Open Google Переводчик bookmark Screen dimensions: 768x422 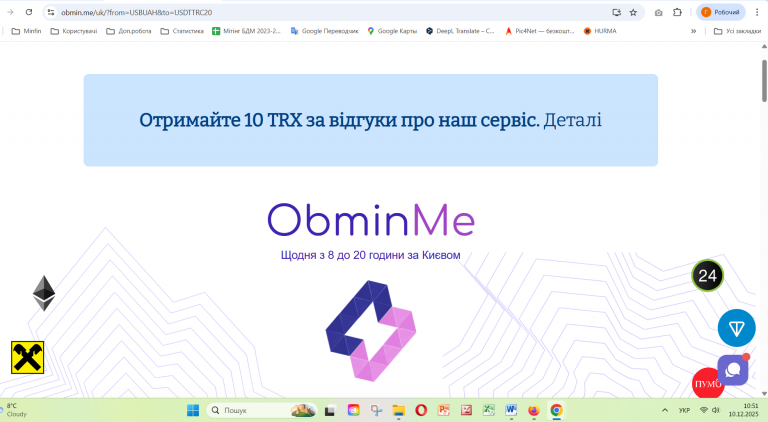pos(324,31)
